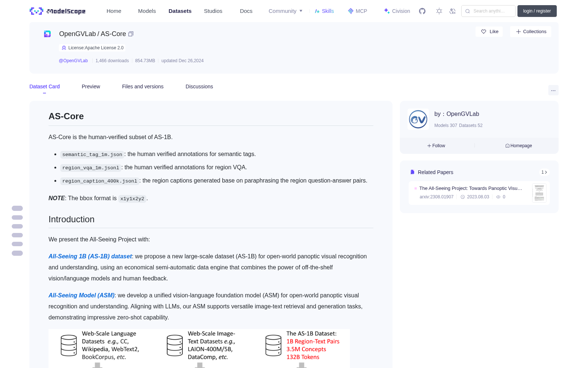Screen dimensions: 588x368
Task: Click "updated Dec 26,2024" text
Action: (182, 61)
